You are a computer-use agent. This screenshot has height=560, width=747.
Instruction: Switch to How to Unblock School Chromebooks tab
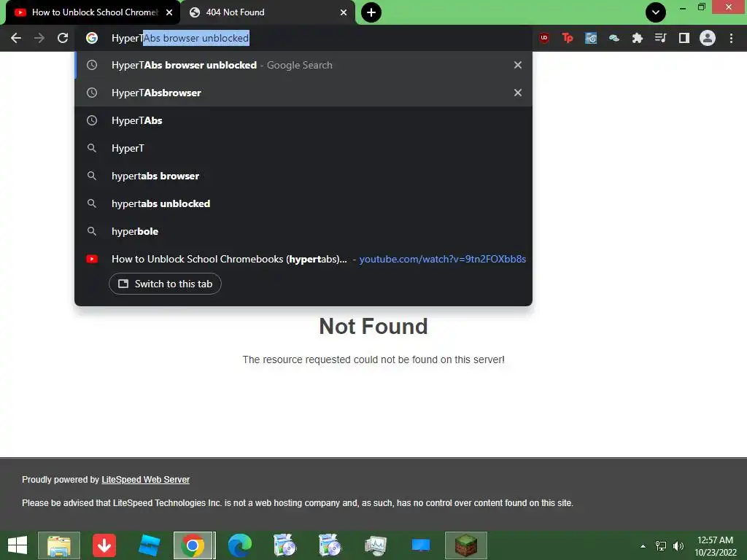click(93, 12)
